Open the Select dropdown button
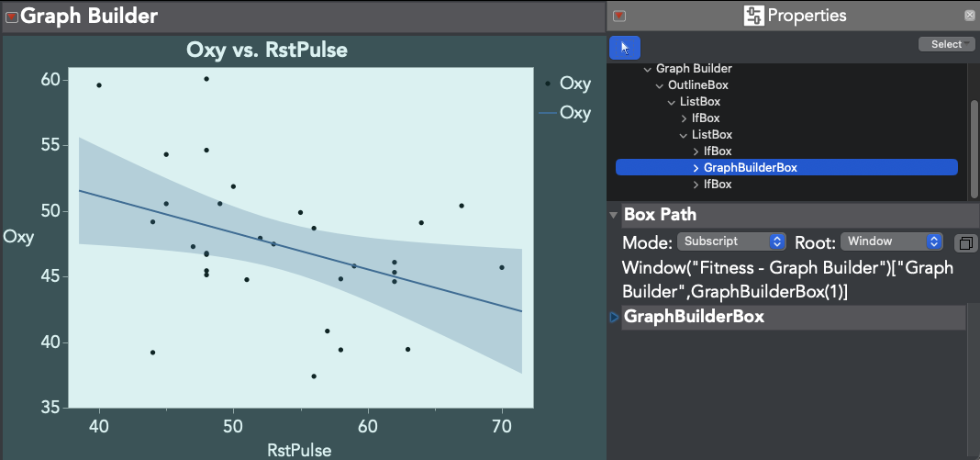 pyautogui.click(x=946, y=44)
